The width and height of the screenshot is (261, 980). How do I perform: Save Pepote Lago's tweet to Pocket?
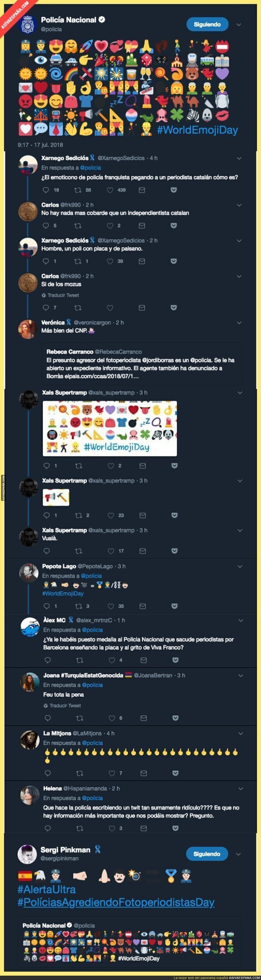[174, 606]
